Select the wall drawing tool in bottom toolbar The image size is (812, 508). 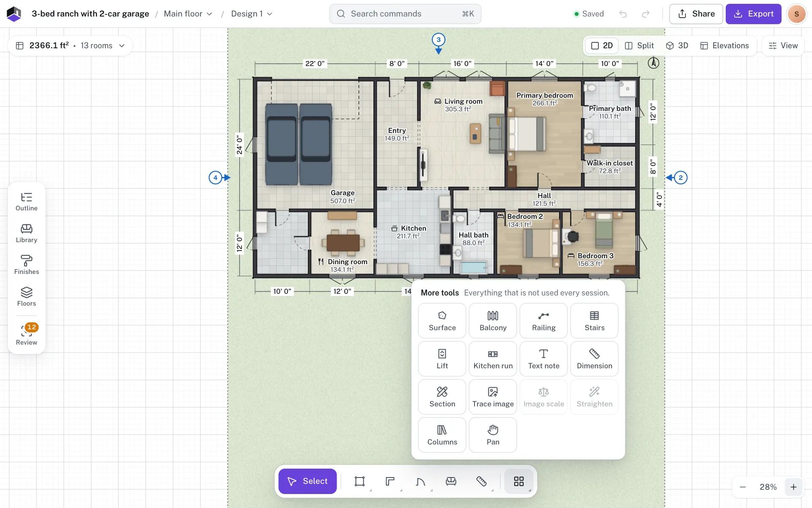pos(390,481)
